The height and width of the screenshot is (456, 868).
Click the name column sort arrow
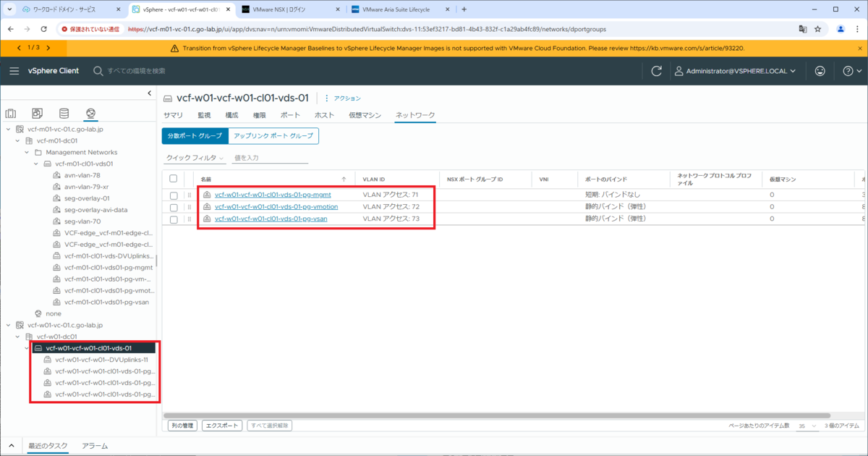(x=344, y=178)
